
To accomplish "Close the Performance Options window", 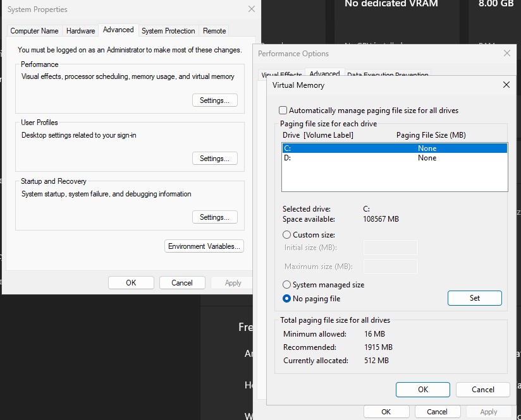I will pyautogui.click(x=506, y=54).
